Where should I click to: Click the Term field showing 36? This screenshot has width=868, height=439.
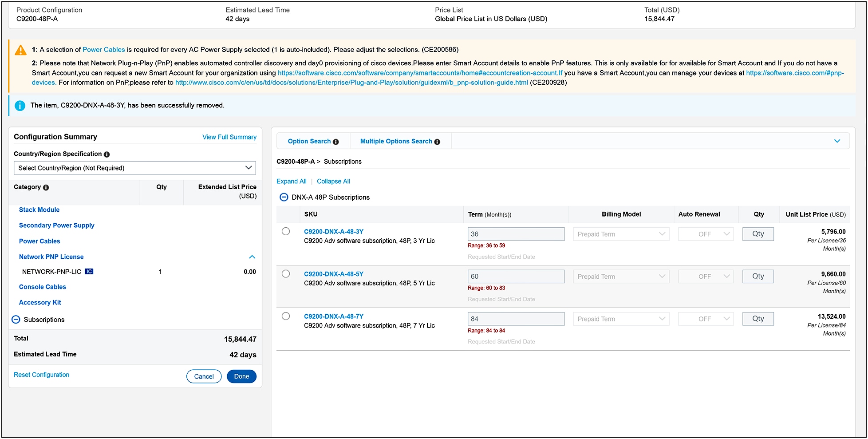516,234
